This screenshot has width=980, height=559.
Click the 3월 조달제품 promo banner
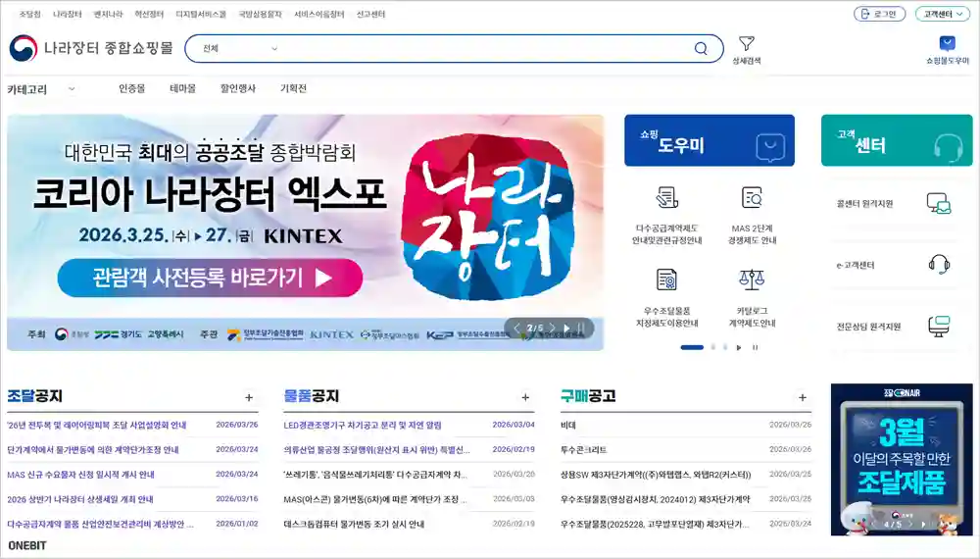pyautogui.click(x=902, y=460)
